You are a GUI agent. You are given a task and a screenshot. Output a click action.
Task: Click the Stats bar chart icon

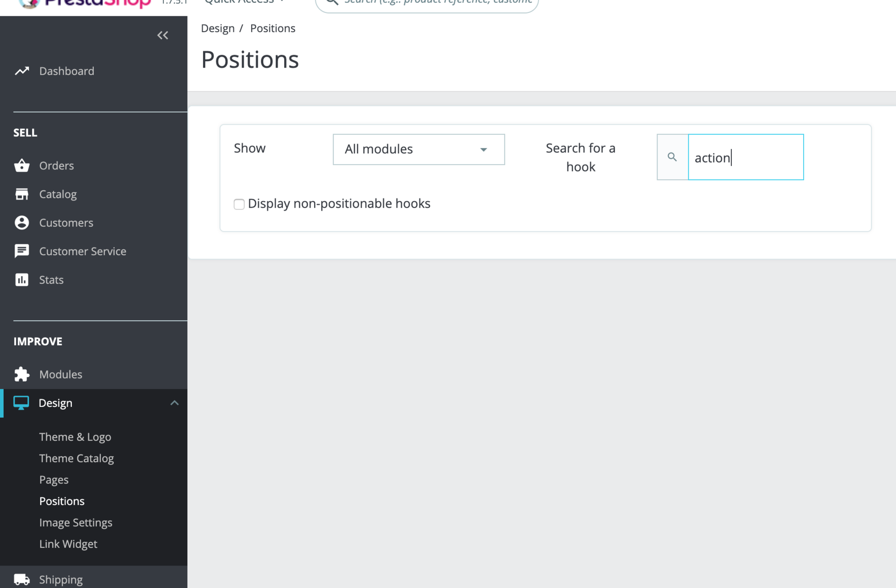tap(21, 280)
